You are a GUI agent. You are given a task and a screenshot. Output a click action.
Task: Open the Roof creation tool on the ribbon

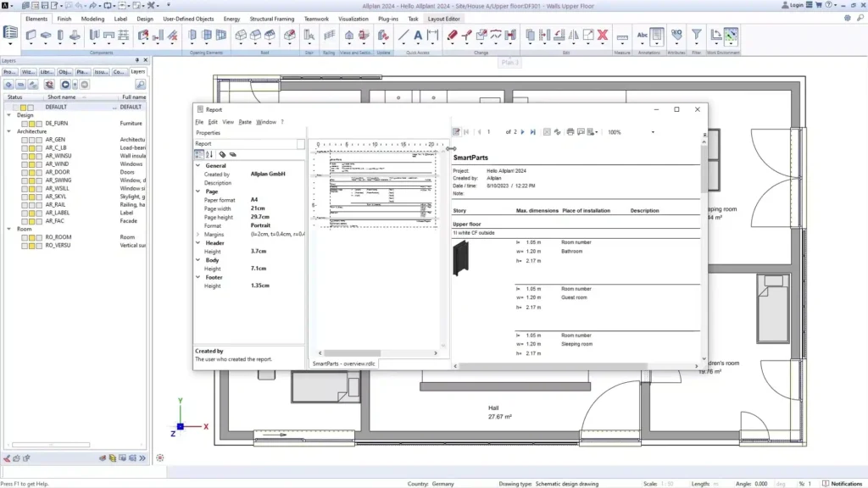coord(239,36)
